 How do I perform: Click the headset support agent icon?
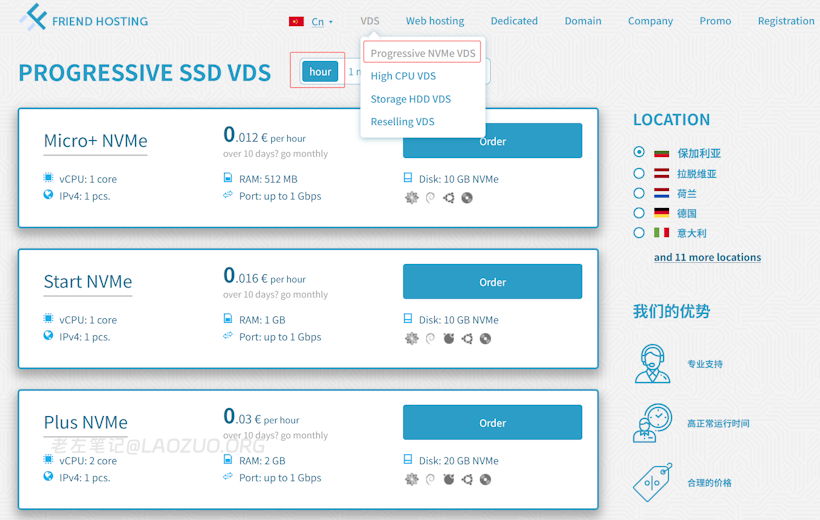click(x=652, y=364)
